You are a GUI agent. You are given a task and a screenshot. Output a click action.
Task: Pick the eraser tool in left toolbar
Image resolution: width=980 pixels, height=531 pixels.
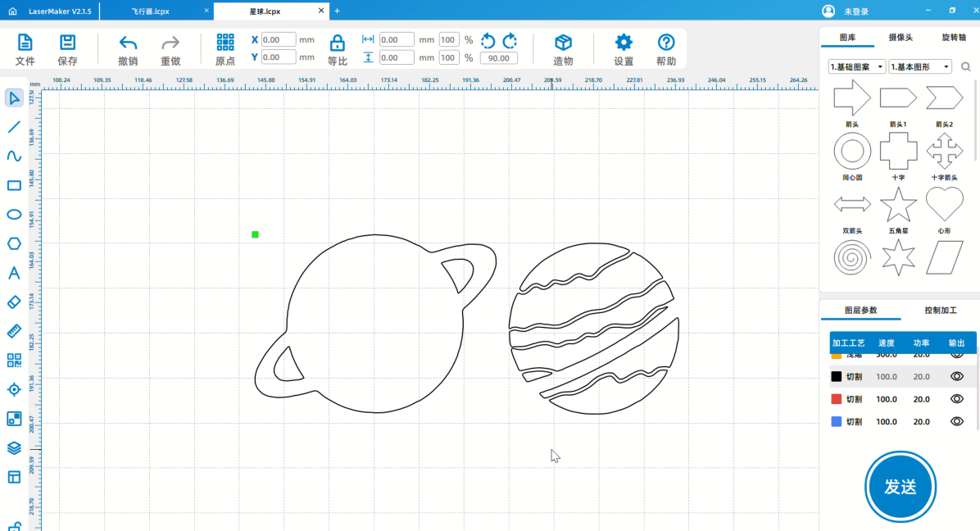click(14, 302)
